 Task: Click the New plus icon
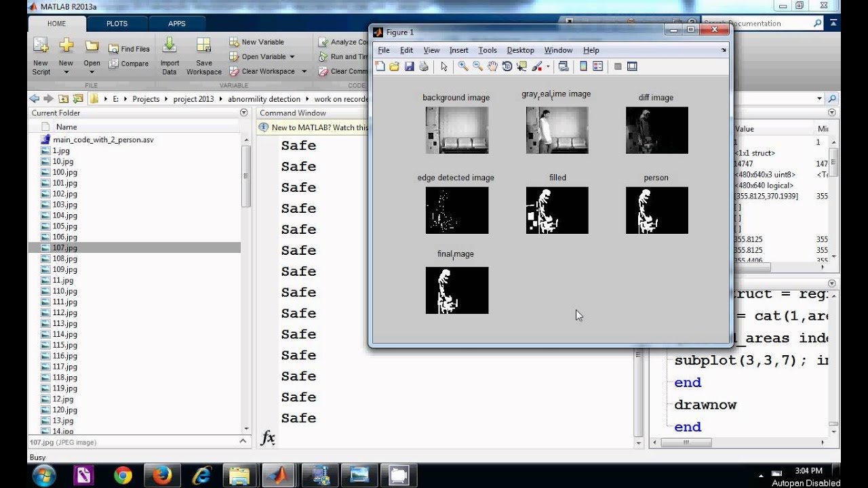[x=66, y=46]
